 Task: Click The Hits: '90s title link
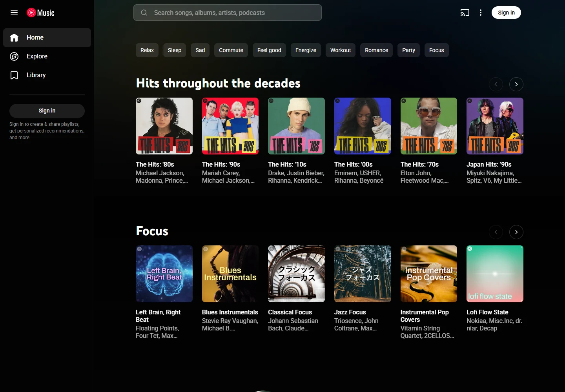click(x=221, y=164)
